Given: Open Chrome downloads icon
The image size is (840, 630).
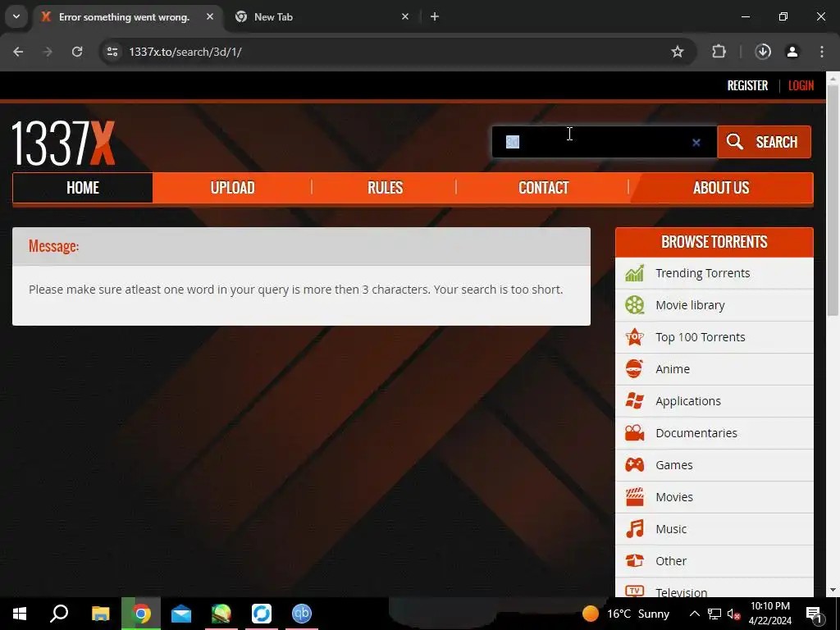Looking at the screenshot, I should [x=763, y=52].
